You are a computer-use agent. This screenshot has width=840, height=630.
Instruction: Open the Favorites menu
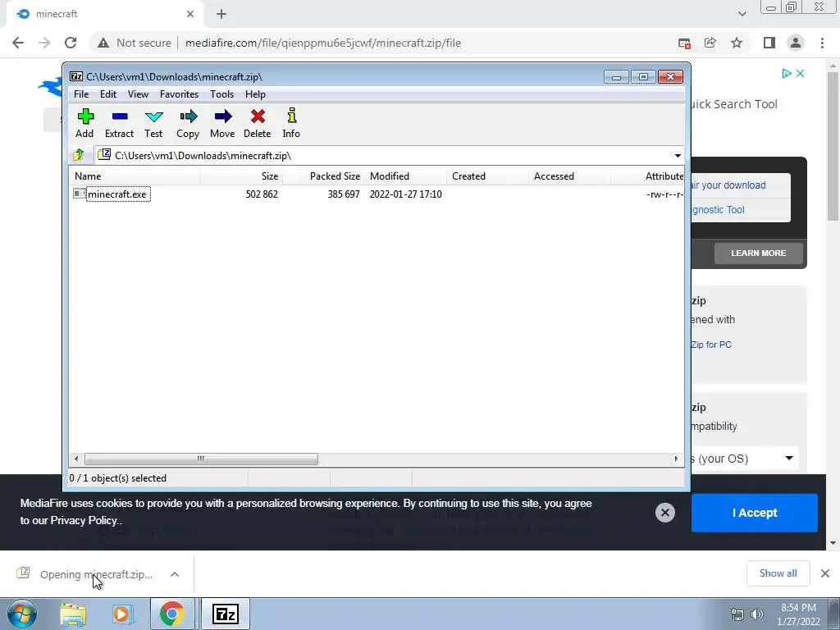pyautogui.click(x=180, y=94)
